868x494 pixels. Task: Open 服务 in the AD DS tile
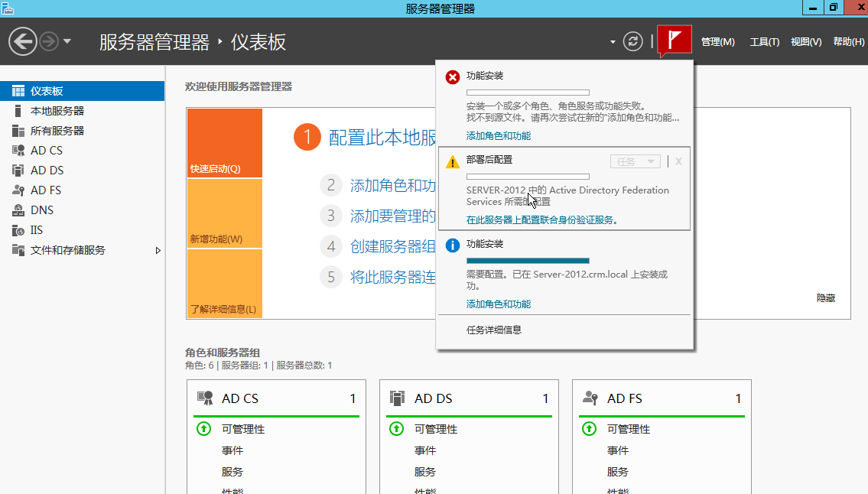click(425, 472)
